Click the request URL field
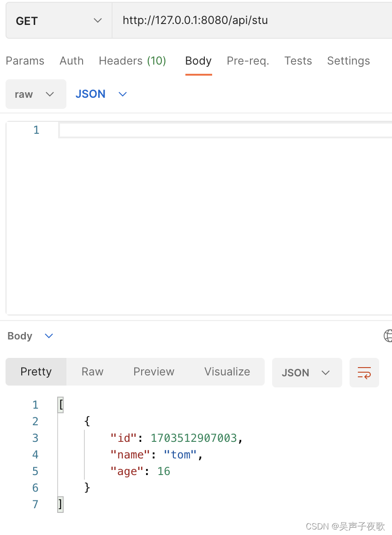Viewport: 392px width, 535px height. (x=252, y=20)
